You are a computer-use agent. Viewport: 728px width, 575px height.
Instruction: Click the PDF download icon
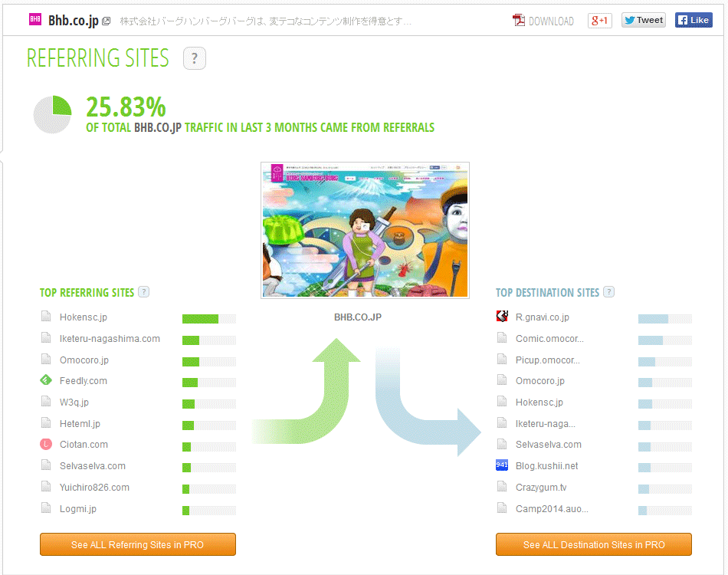[519, 20]
